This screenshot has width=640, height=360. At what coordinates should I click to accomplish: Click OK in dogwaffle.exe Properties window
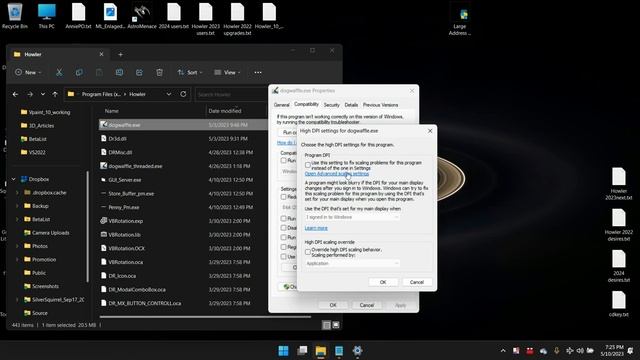[333, 305]
